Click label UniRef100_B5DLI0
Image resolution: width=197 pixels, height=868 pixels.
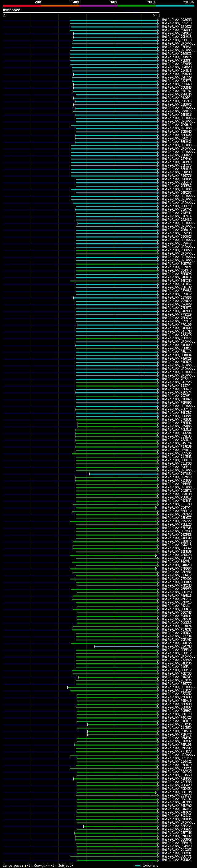click(x=177, y=511)
